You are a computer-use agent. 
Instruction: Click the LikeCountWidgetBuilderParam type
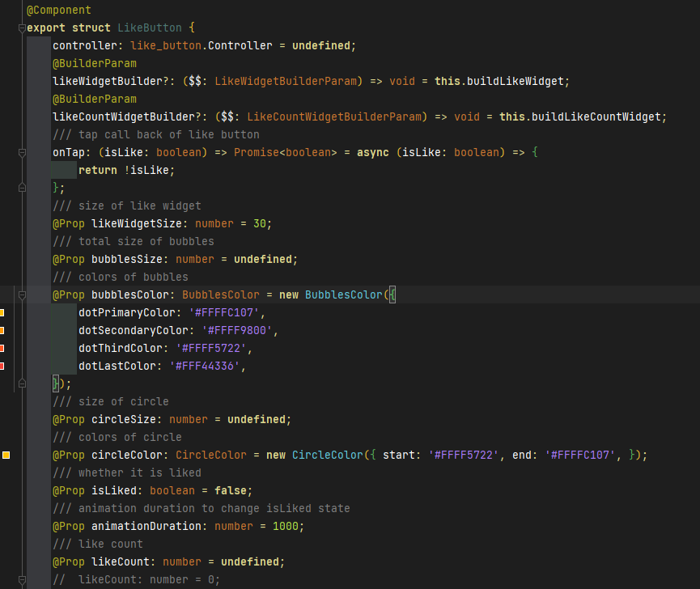(x=334, y=117)
